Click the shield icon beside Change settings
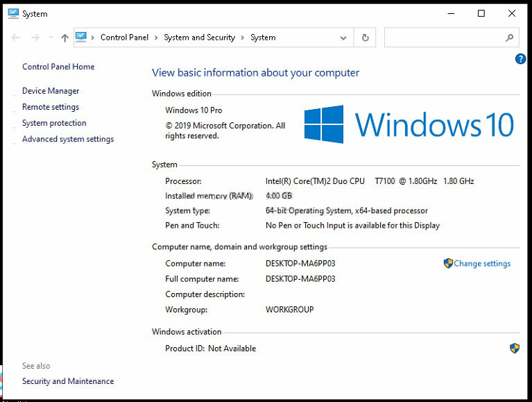The height and width of the screenshot is (402, 532). (x=448, y=263)
